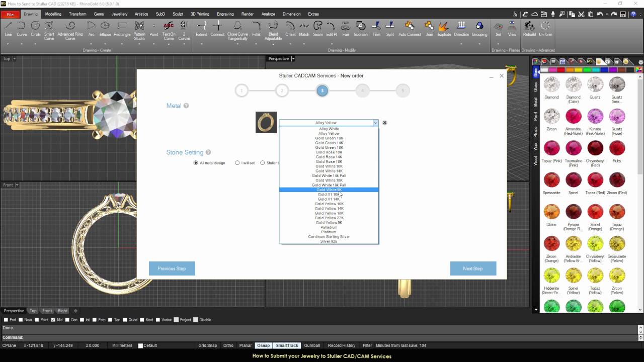This screenshot has height=362, width=644.
Task: Click the Boolean tool
Action: coord(361,29)
